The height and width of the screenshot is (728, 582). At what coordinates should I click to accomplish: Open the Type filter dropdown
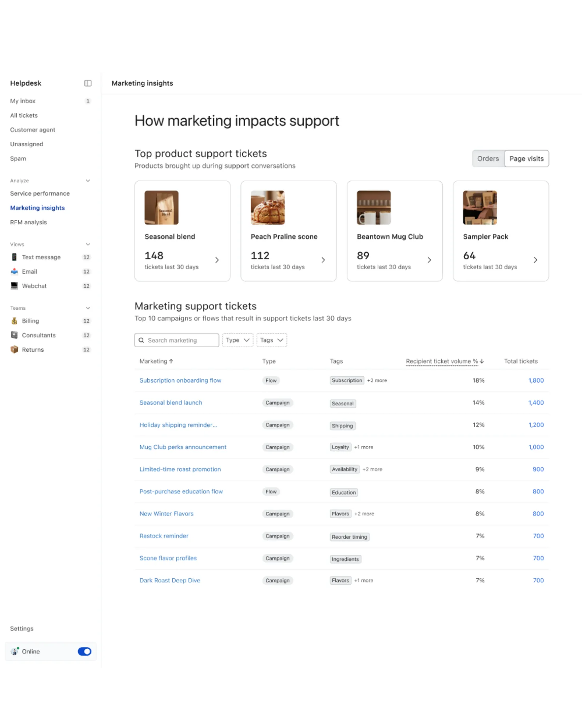point(238,340)
